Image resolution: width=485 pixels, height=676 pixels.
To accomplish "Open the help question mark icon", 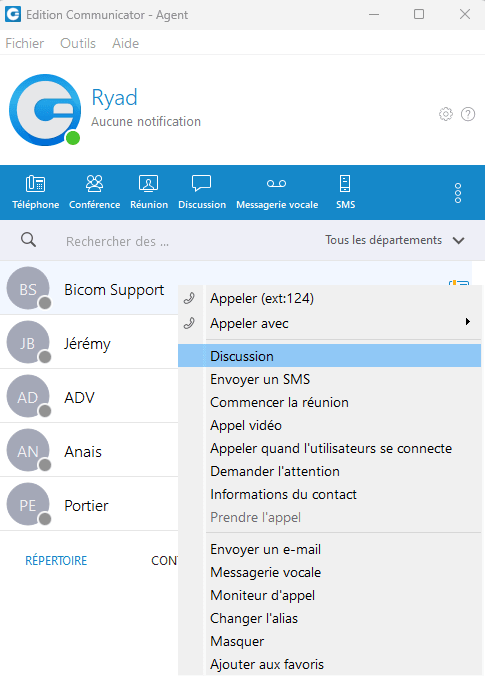I will click(x=468, y=114).
